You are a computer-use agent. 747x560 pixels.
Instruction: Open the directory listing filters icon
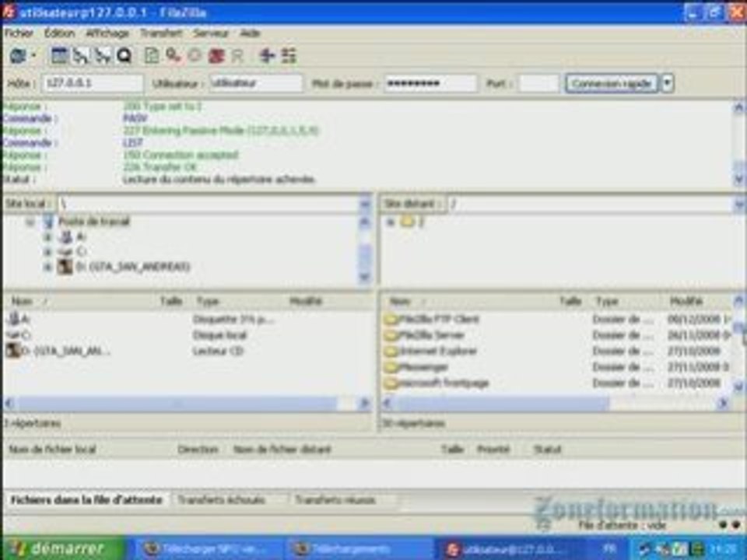click(x=267, y=56)
